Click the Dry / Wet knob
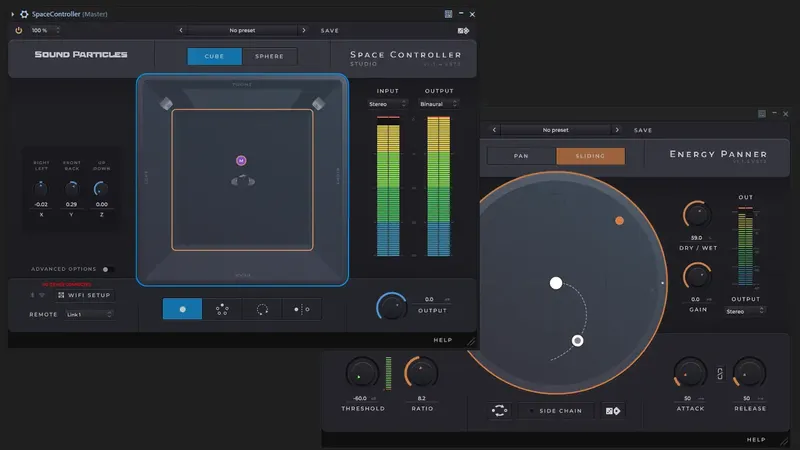This screenshot has width=800, height=450. 697,216
